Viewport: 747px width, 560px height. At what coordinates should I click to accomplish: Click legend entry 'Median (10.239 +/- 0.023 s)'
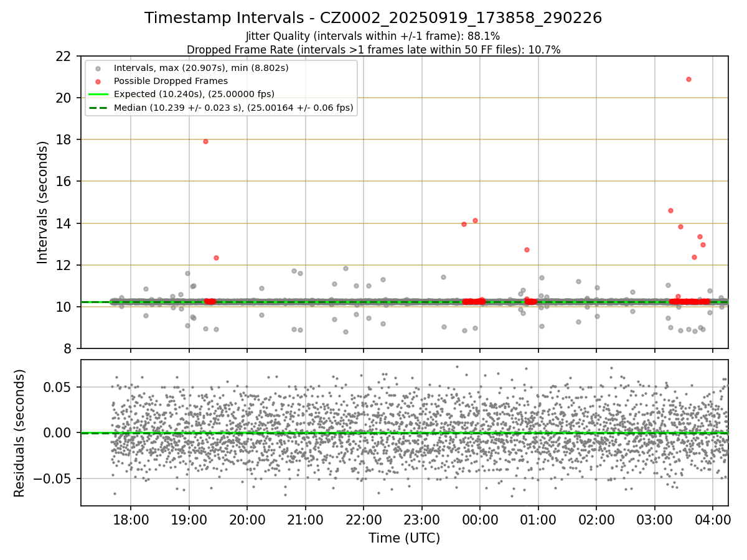click(233, 108)
